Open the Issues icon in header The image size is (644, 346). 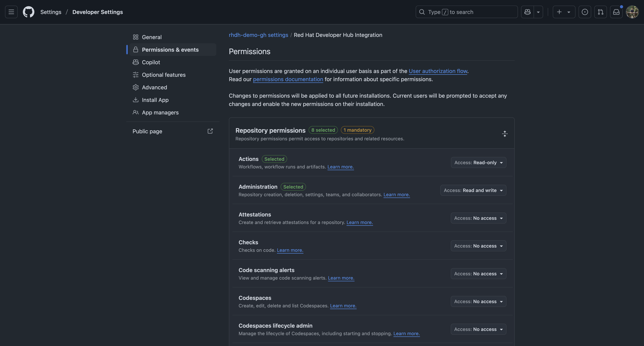pos(585,12)
